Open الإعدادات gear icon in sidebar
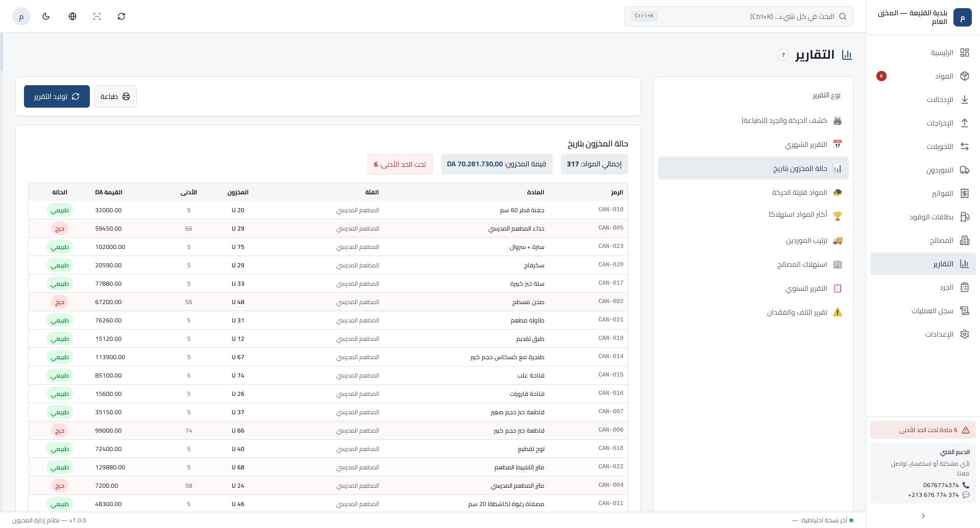 point(965,334)
